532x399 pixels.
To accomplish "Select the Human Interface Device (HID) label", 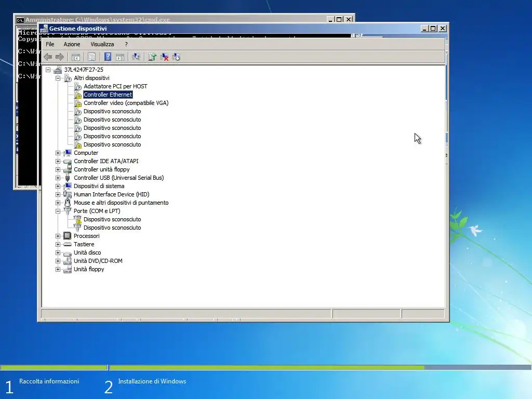I will [x=112, y=194].
